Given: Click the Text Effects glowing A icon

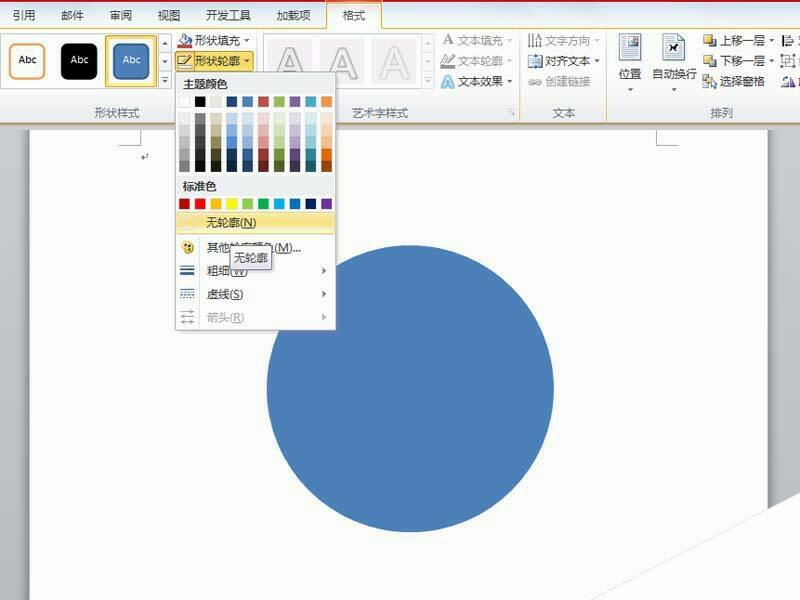Looking at the screenshot, I should coord(447,82).
